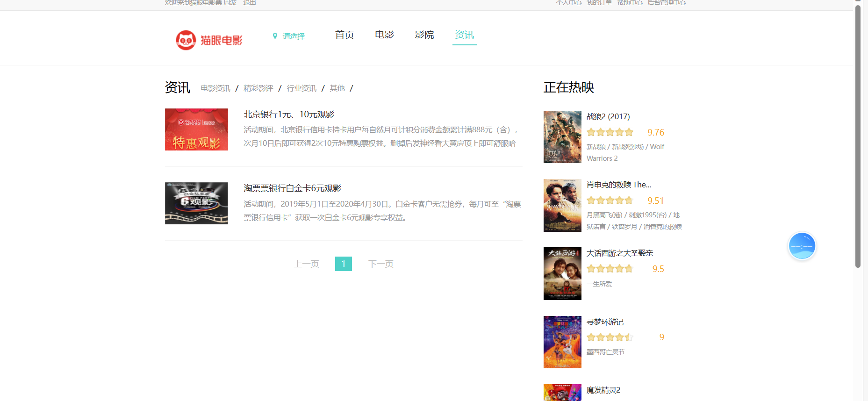Open the 请选择 city selector

pos(294,36)
